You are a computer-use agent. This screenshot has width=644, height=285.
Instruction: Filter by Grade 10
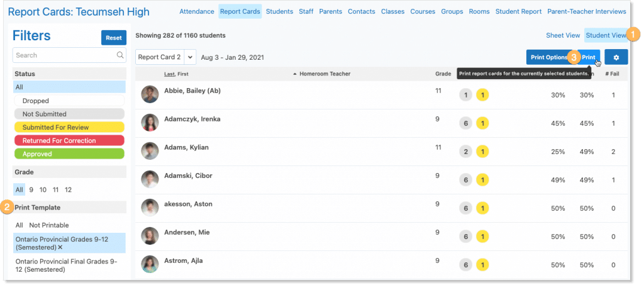(x=43, y=190)
